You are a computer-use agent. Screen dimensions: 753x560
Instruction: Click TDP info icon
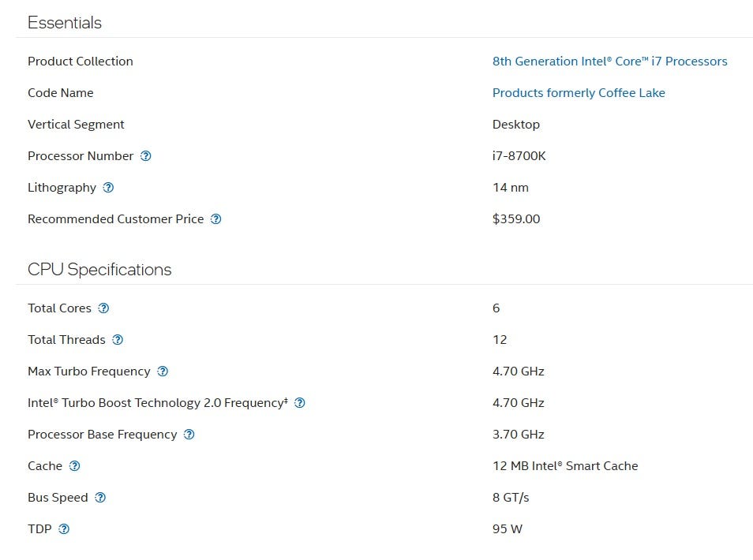(64, 529)
